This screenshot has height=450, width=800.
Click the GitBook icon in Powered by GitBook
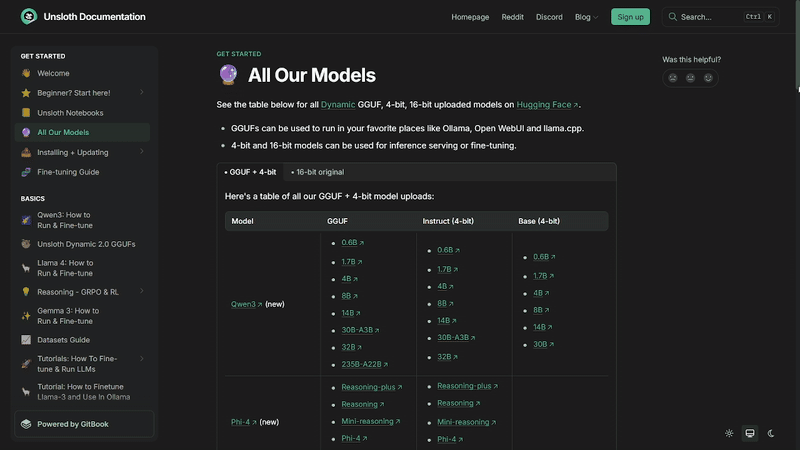click(26, 424)
